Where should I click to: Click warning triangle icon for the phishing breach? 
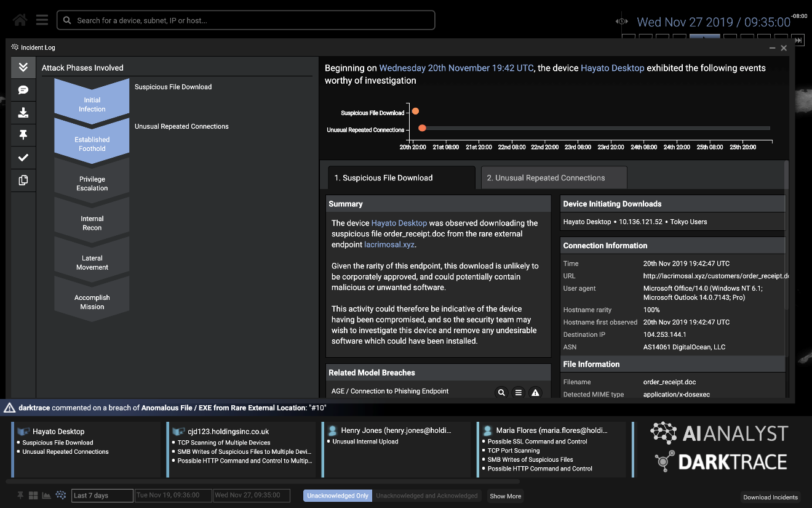click(535, 392)
